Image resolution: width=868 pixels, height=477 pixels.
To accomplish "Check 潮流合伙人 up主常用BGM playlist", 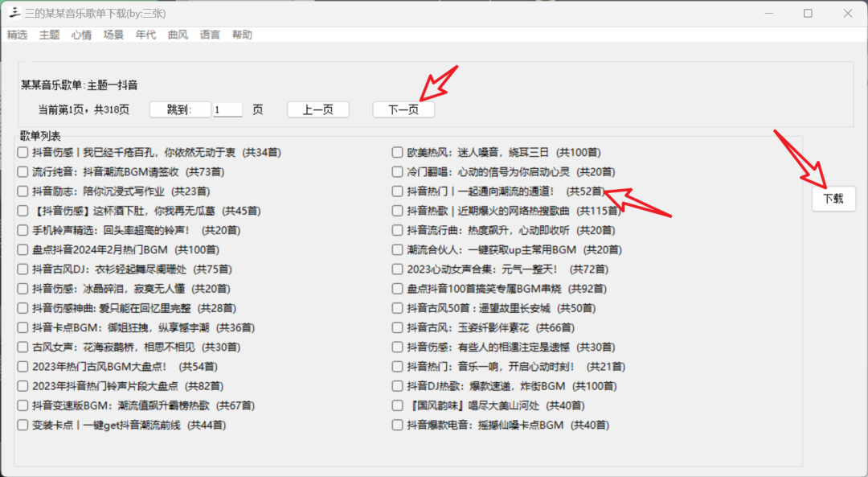I will [x=398, y=250].
